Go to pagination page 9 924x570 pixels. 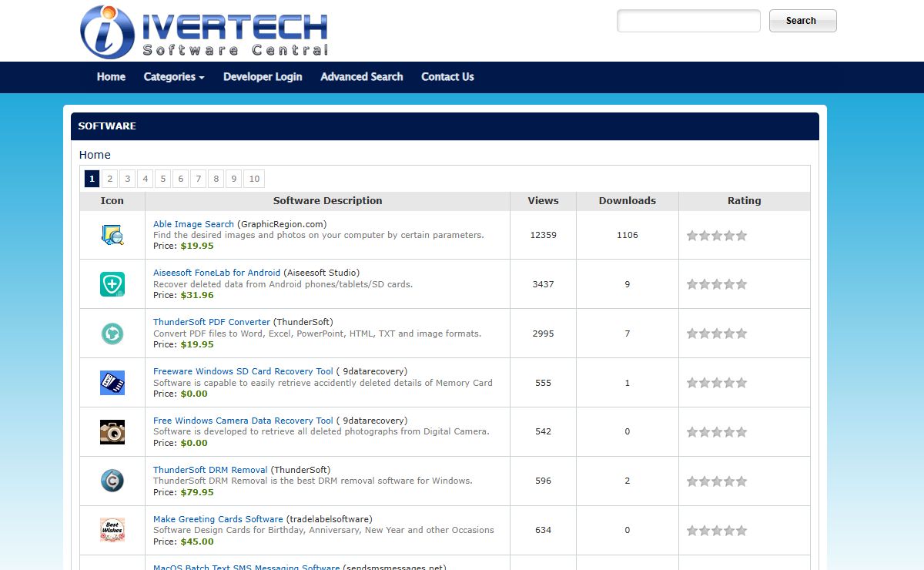tap(234, 179)
